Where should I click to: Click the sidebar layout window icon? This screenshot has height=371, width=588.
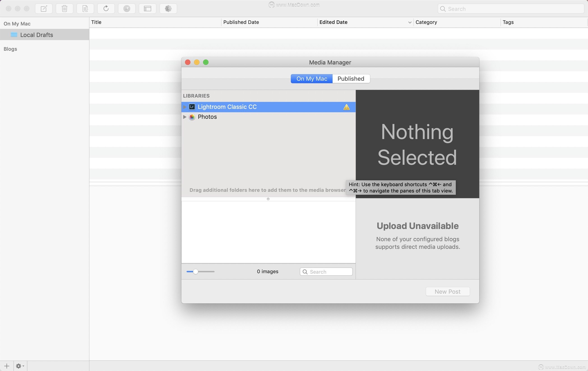[148, 9]
